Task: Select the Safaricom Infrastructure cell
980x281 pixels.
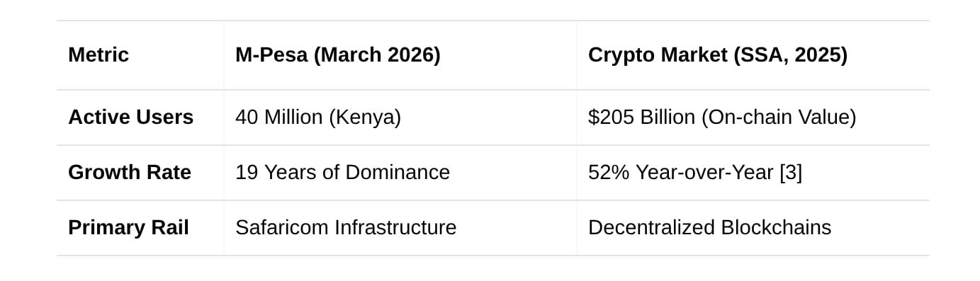Action: [346, 228]
